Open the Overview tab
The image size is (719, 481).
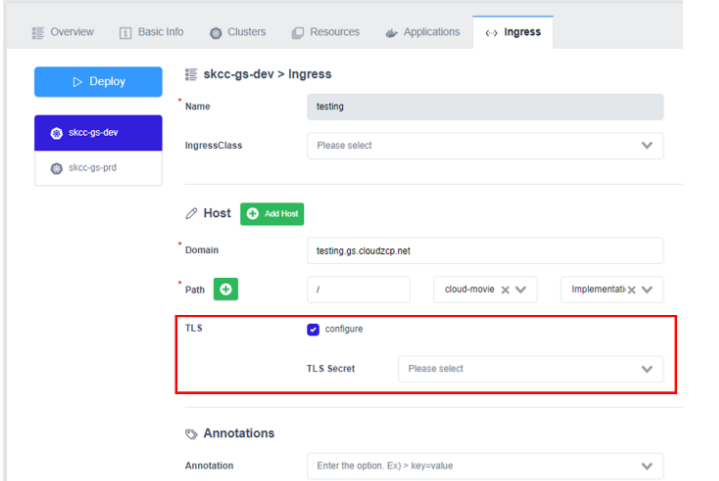click(63, 32)
